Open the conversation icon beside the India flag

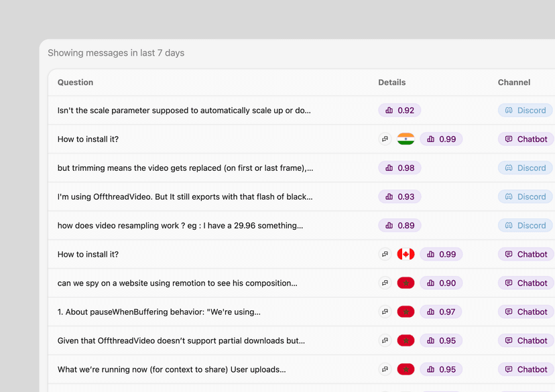point(385,139)
